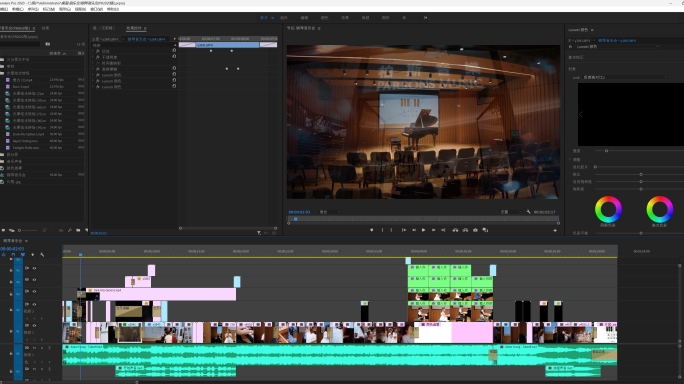Disable the 不透明度 fx toggle
The image size is (684, 384).
click(x=98, y=57)
